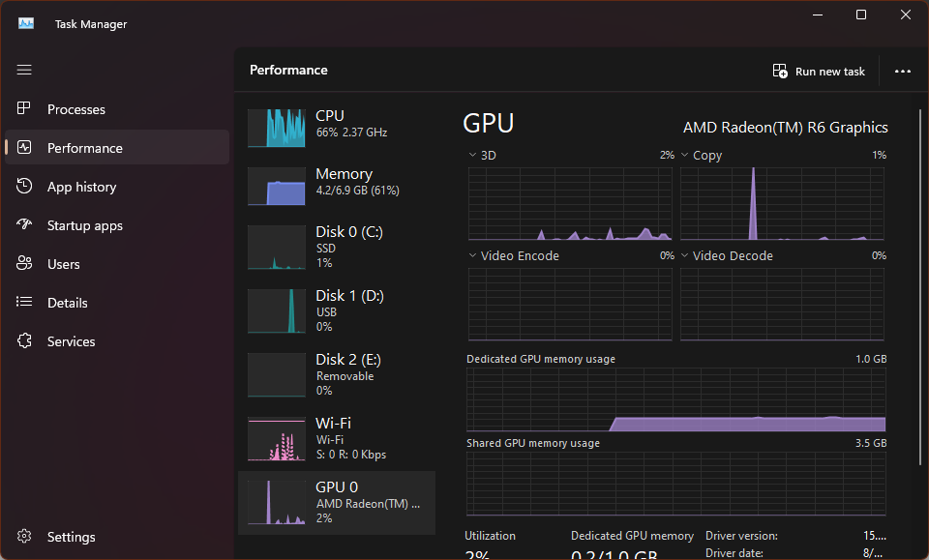Screen dimensions: 929x560
Task: Click the Memory 4.2/6.9 GB (61%) text
Action: (x=358, y=191)
